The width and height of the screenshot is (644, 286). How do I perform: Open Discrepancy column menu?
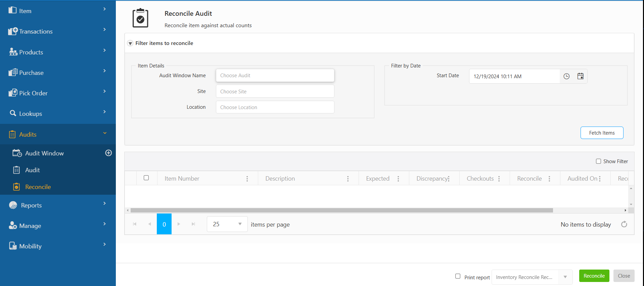(449, 179)
